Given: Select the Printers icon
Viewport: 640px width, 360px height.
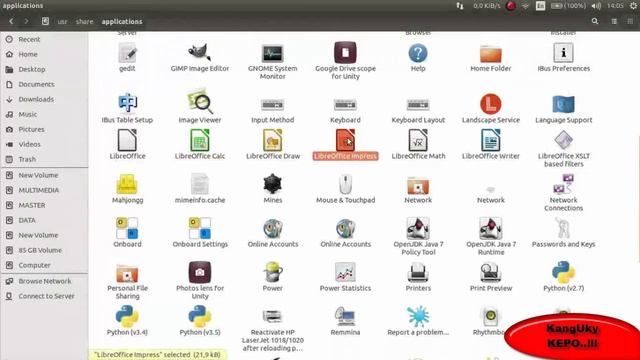Looking at the screenshot, I should tap(418, 272).
